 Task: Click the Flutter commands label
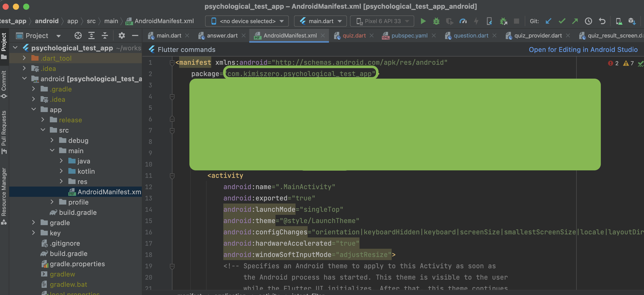[x=186, y=49]
